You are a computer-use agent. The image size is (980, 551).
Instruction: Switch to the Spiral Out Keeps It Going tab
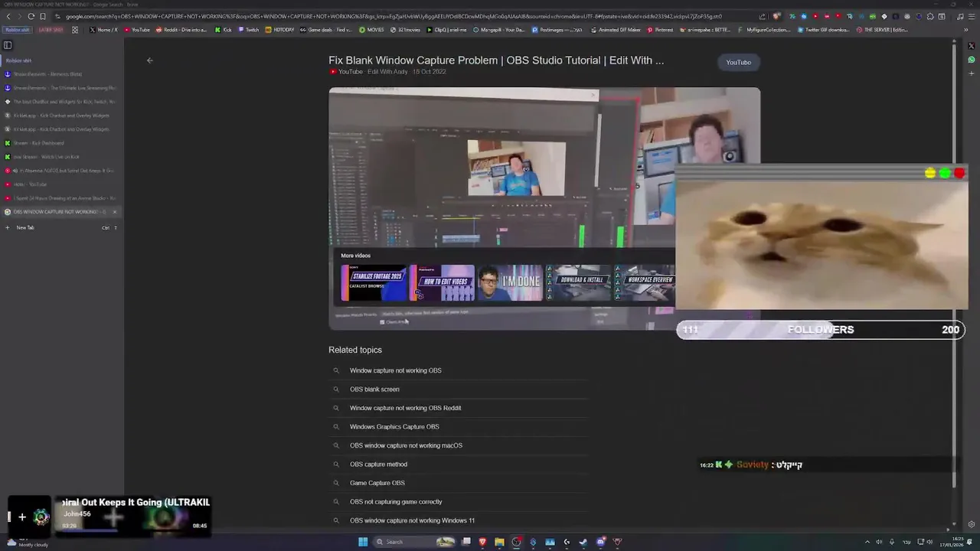(x=61, y=171)
